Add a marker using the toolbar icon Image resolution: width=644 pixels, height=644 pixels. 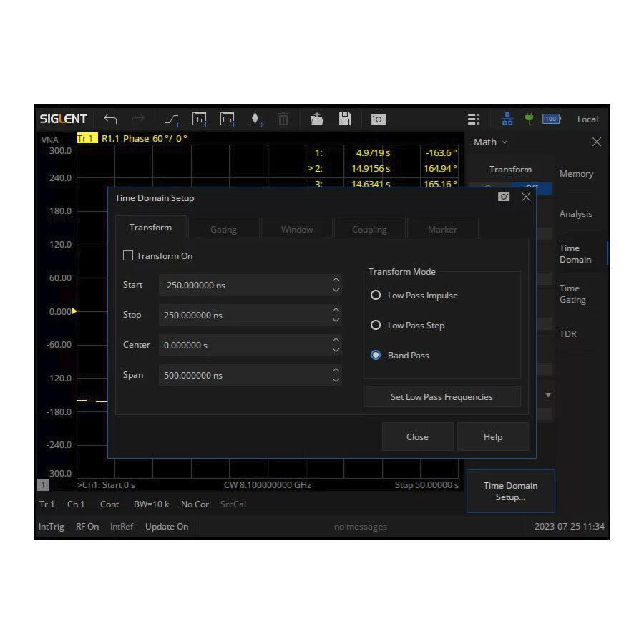click(255, 119)
